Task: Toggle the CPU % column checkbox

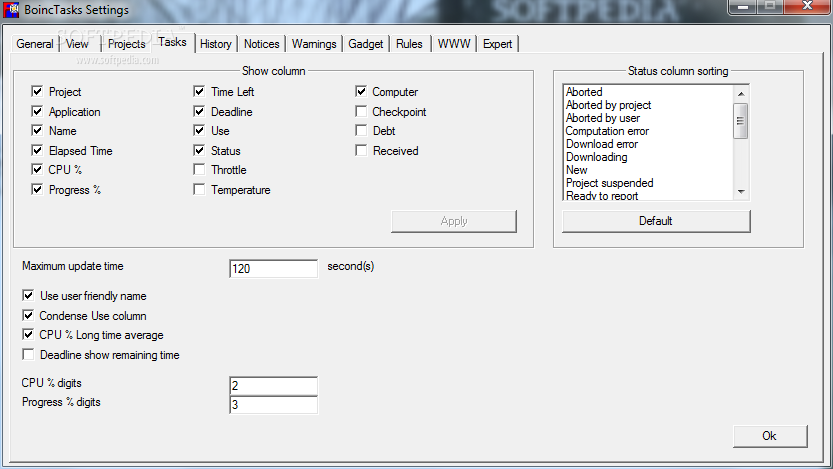Action: 37,169
